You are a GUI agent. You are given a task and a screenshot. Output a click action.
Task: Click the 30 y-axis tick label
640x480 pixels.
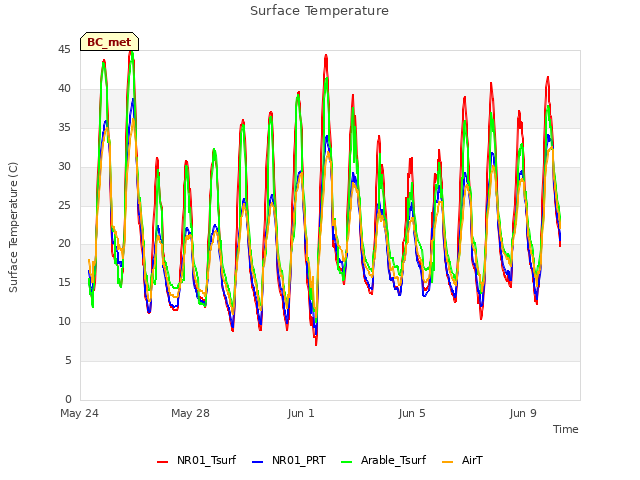64,167
